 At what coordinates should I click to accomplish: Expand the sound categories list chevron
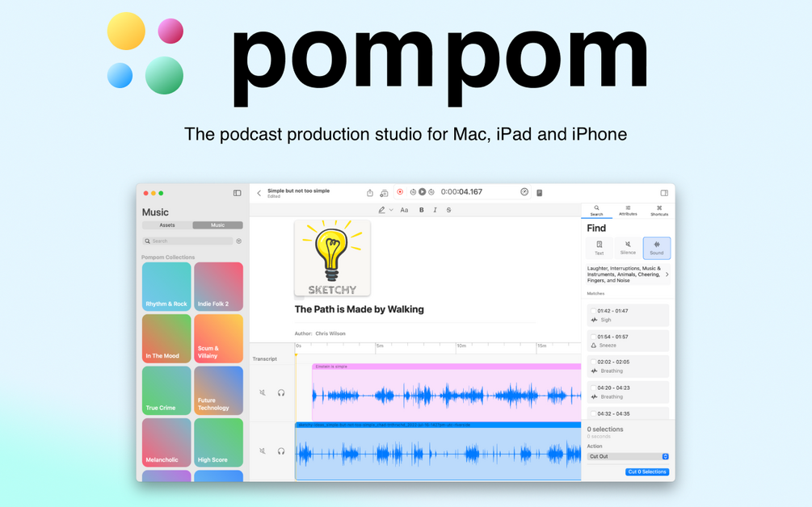point(667,274)
